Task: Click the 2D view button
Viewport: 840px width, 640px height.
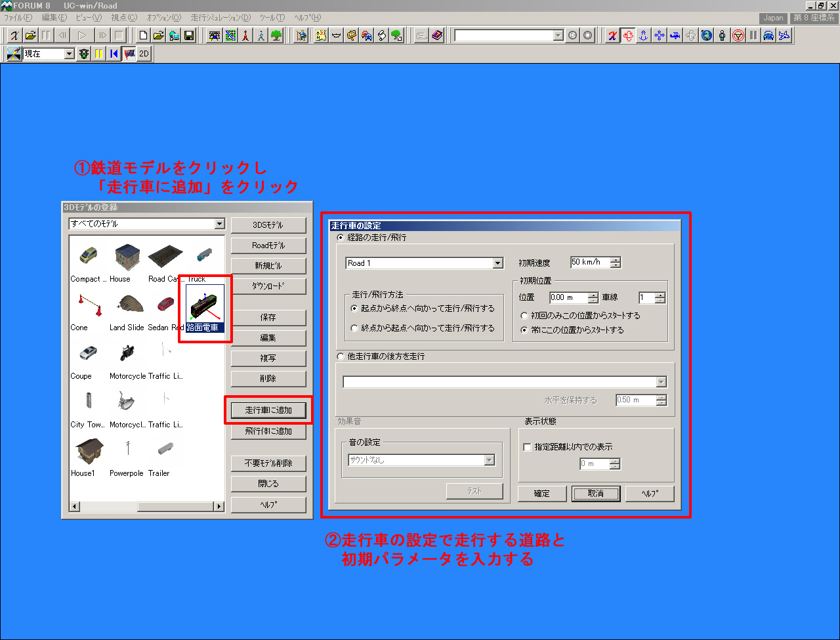Action: click(144, 54)
